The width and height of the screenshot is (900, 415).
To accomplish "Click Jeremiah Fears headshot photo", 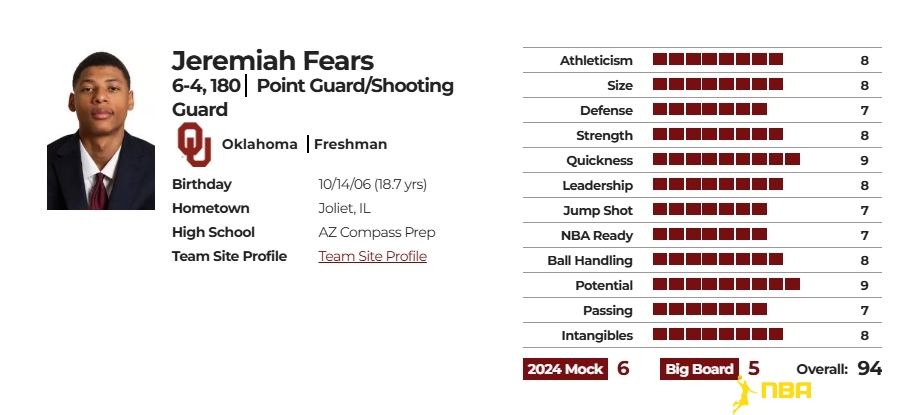I will [x=101, y=131].
